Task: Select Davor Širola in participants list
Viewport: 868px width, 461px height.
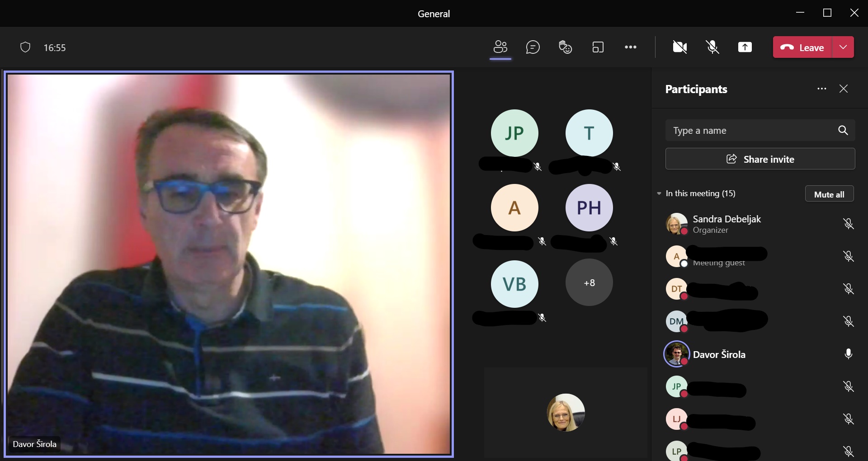Action: (x=719, y=354)
